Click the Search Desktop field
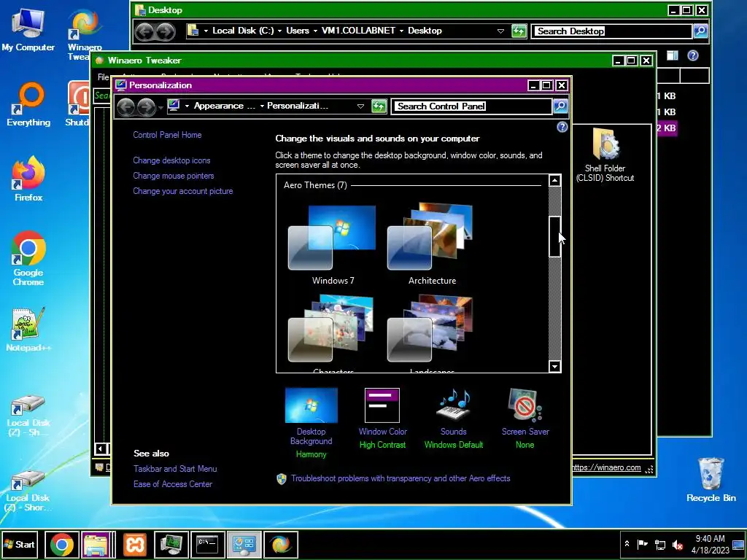Screen dimensions: 747x560 coord(612,31)
